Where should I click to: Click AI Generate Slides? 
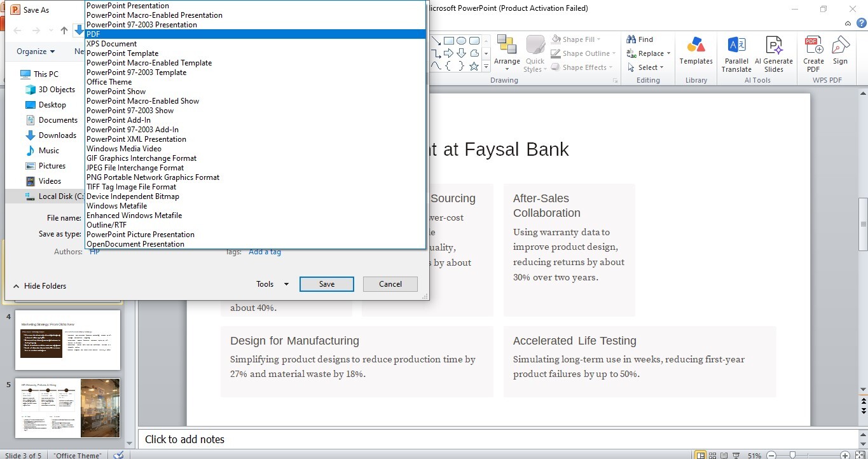[774, 54]
